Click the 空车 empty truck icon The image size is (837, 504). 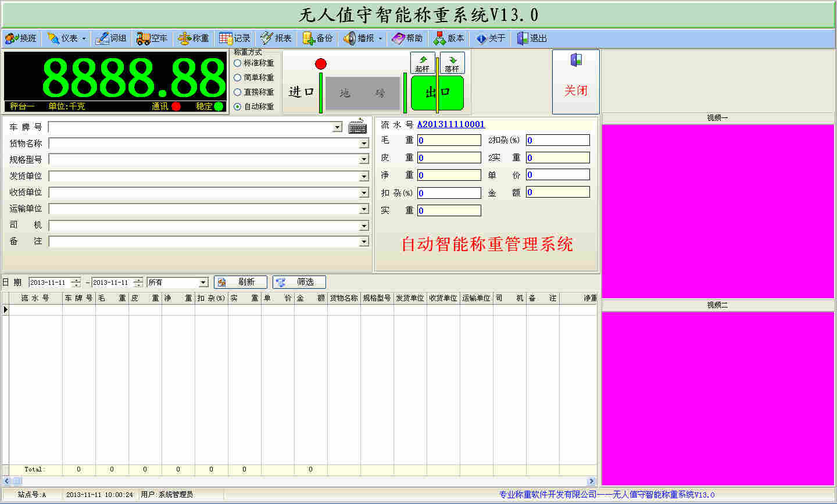[143, 38]
